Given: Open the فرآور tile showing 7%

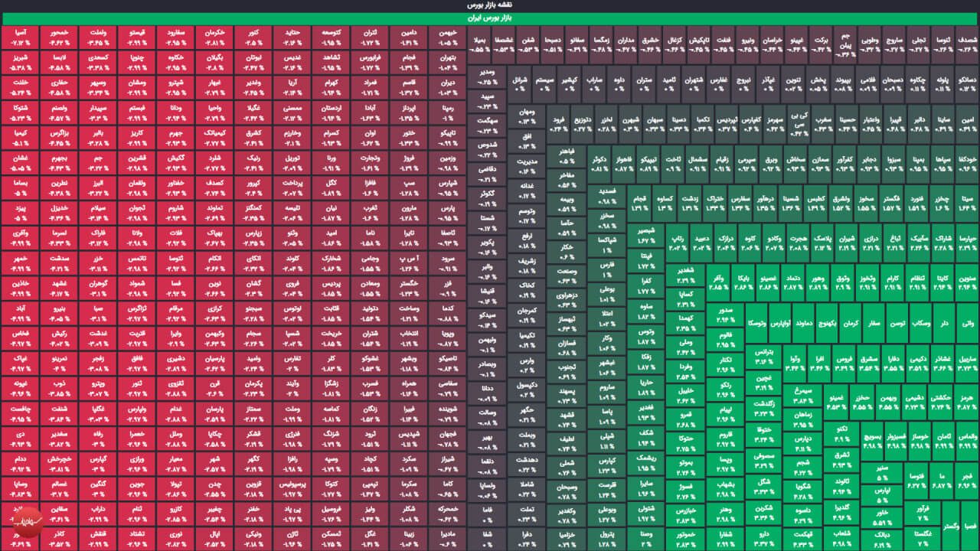Looking at the screenshot, I should pos(923,511).
